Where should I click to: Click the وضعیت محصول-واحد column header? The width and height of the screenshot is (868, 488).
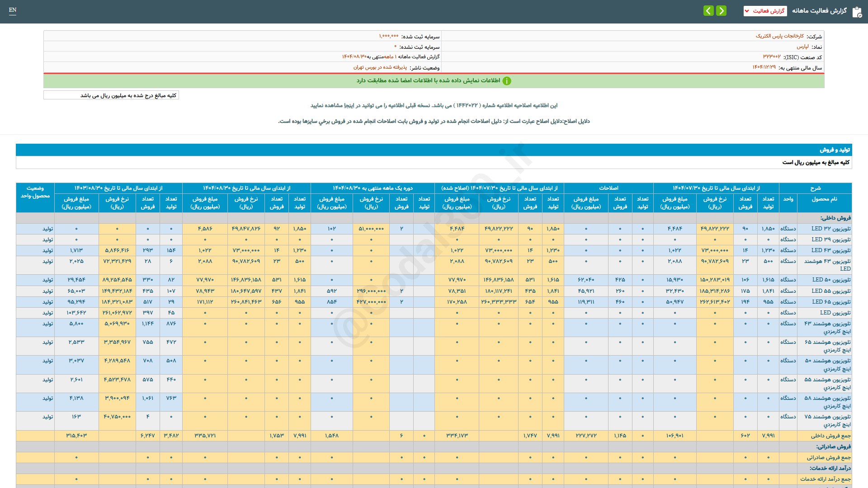[35, 192]
